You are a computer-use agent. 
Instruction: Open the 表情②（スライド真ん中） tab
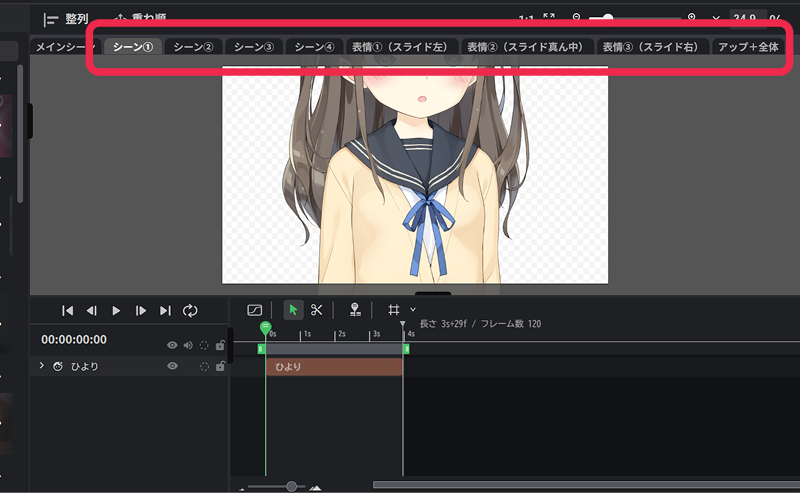click(526, 47)
